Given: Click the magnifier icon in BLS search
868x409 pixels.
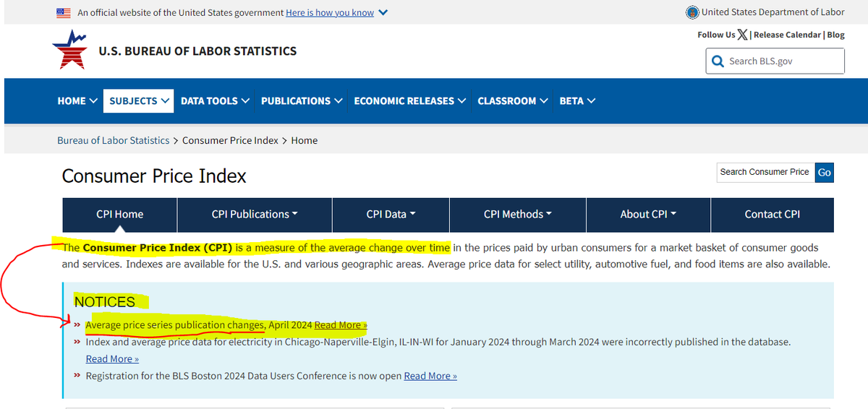Looking at the screenshot, I should click(718, 61).
